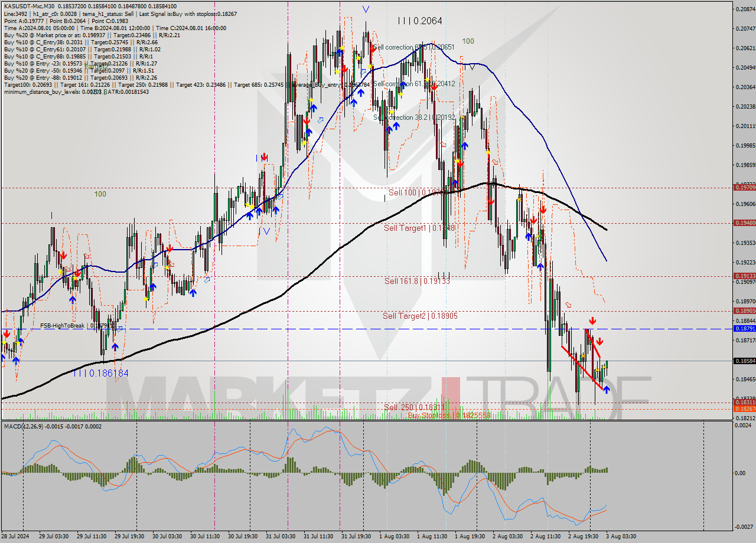Select the 0.19353 price scale value
The height and width of the screenshot is (543, 756).
pyautogui.click(x=745, y=243)
